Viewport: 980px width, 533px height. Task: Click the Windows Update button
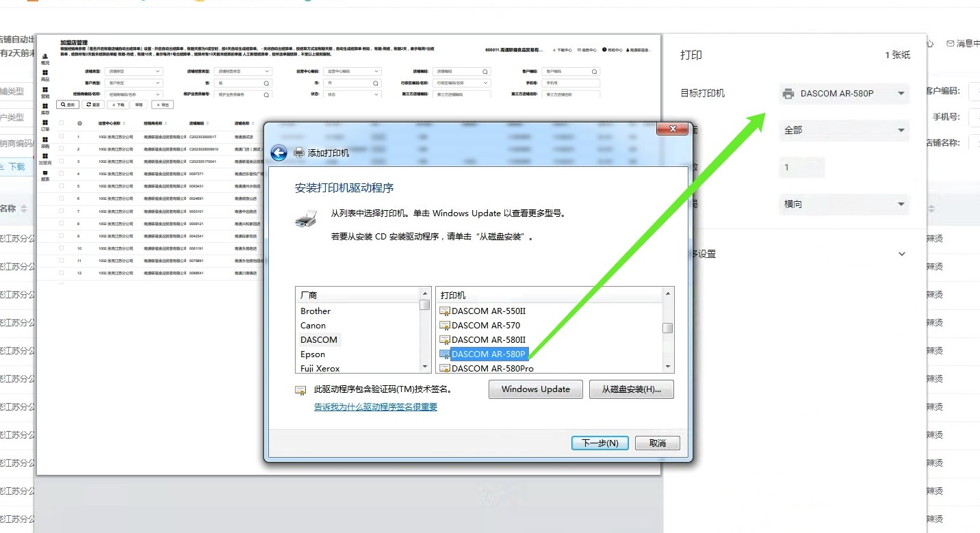pyautogui.click(x=536, y=389)
